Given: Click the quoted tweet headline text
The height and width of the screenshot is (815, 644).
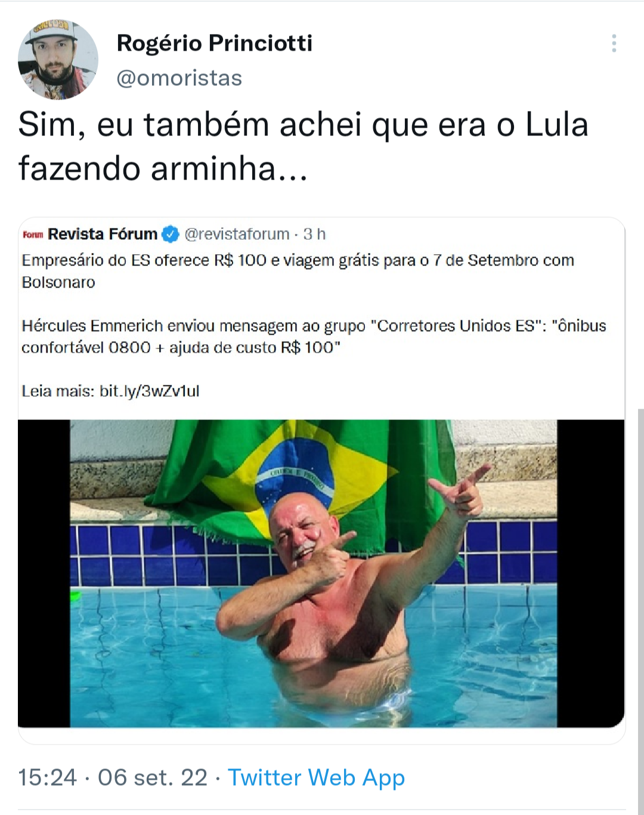Looking at the screenshot, I should tap(298, 271).
